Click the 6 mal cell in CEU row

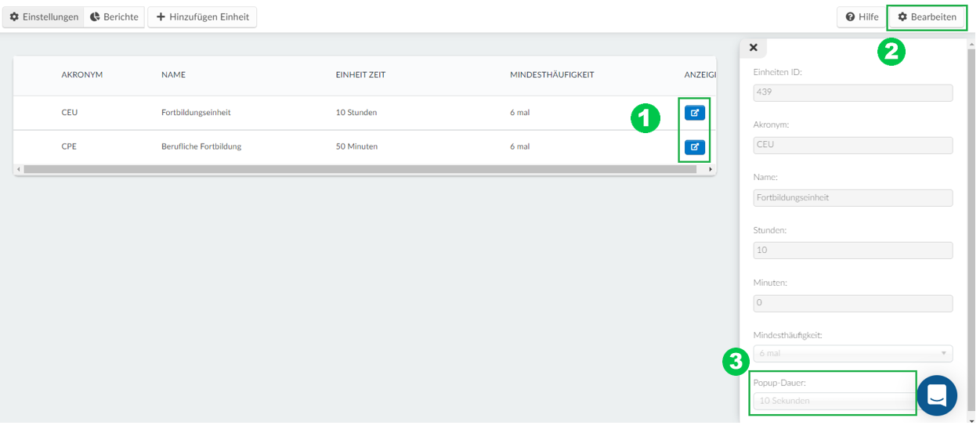[x=520, y=113]
